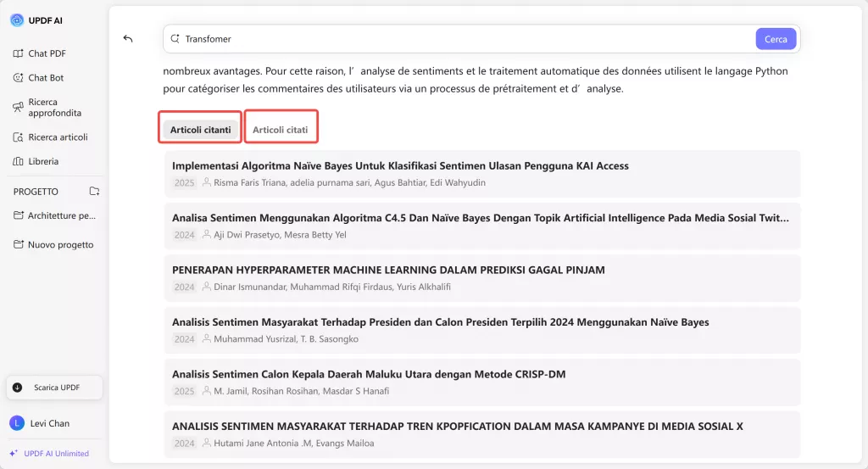Open Chat Bot from the sidebar
868x469 pixels.
(x=38, y=77)
